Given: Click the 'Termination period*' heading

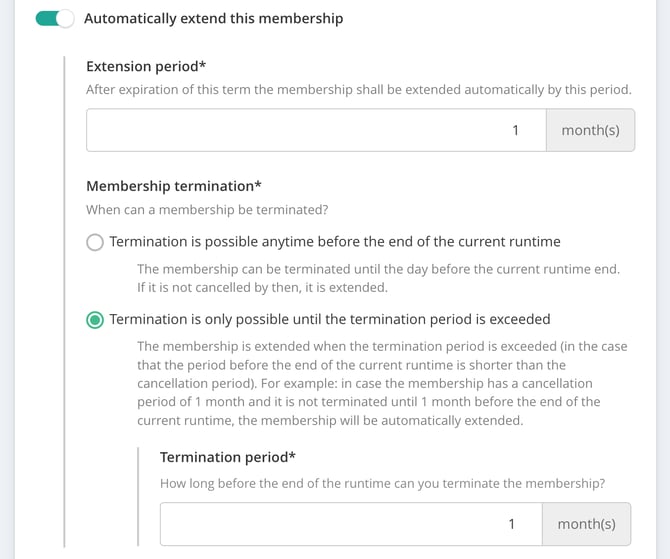Looking at the screenshot, I should pyautogui.click(x=228, y=457).
